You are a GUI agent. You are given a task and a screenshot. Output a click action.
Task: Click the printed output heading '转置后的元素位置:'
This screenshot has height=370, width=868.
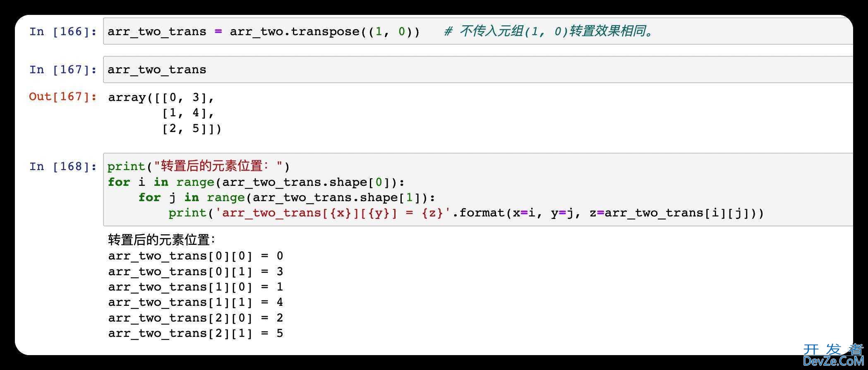[162, 240]
